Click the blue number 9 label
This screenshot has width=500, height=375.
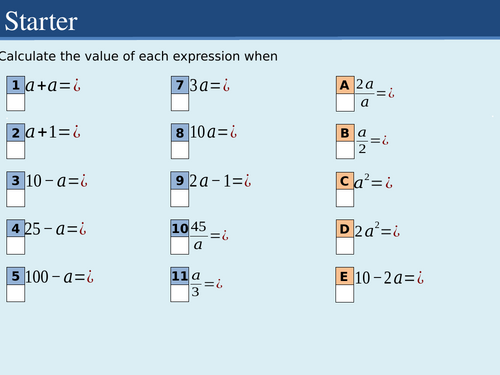(x=180, y=181)
